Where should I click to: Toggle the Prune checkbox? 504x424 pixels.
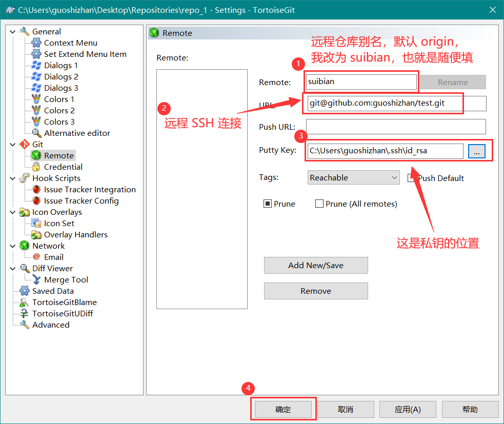click(x=268, y=204)
